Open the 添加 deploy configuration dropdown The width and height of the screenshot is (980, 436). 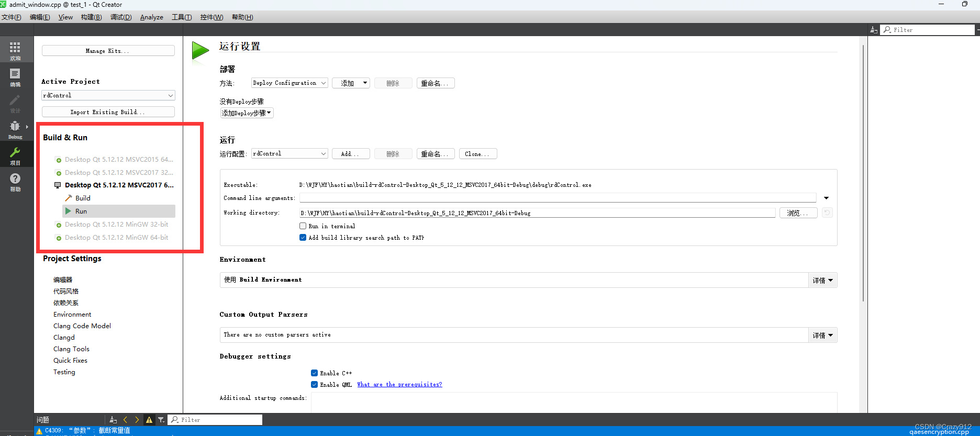[x=351, y=83]
